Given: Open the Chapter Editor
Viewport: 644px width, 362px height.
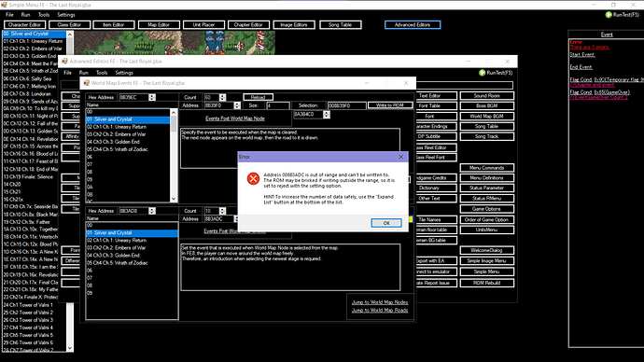Looking at the screenshot, I should (x=248, y=24).
